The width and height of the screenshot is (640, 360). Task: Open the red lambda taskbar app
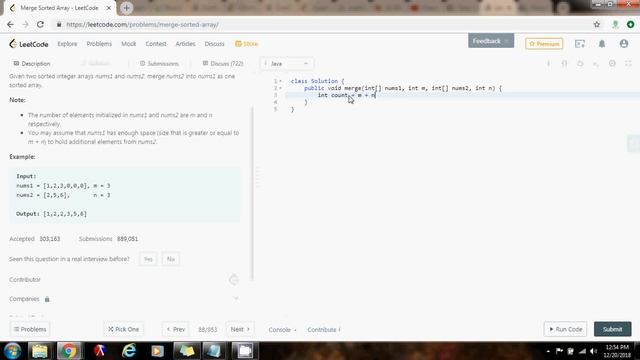pyautogui.click(x=100, y=351)
